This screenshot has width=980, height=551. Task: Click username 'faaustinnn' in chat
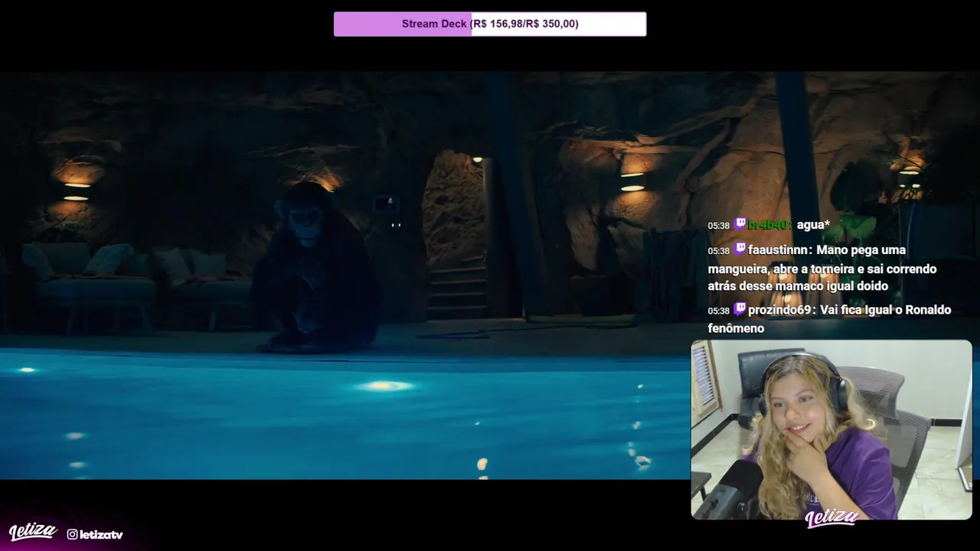tap(779, 249)
